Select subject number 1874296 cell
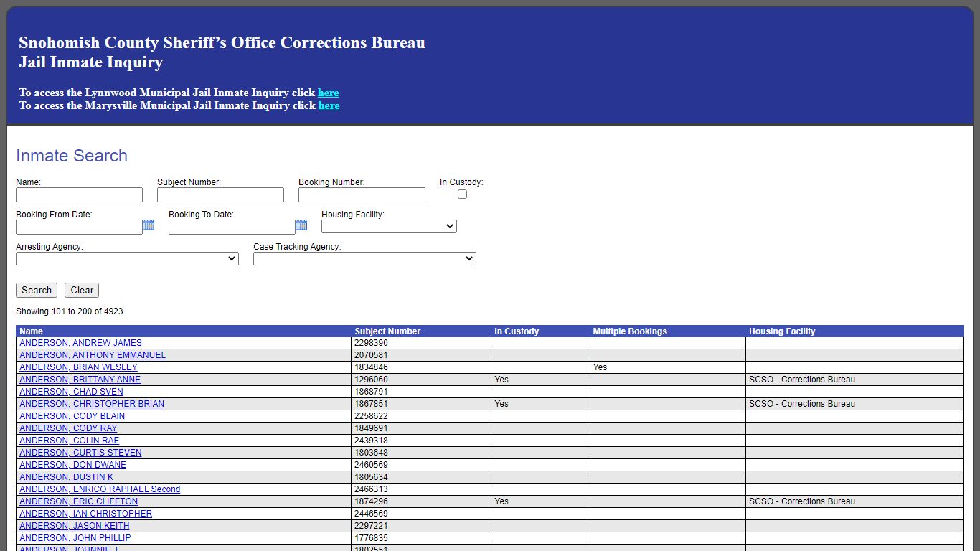 tap(421, 501)
